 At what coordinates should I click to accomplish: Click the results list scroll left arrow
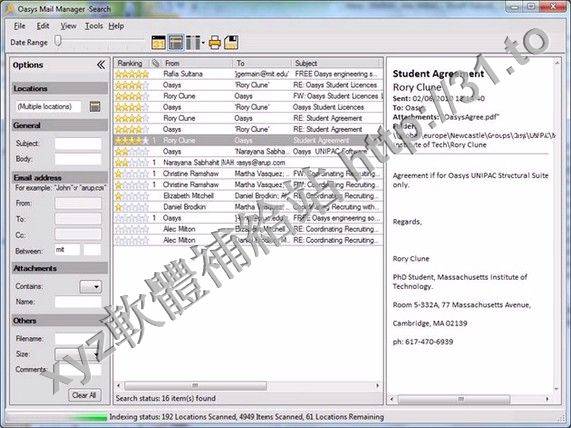(x=119, y=385)
